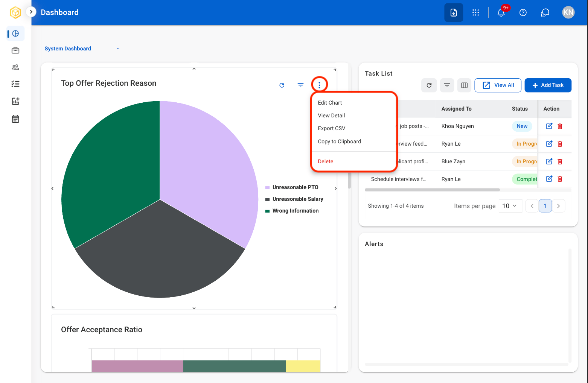The image size is (588, 383).
Task: Open the people candidates sidebar icon
Action: point(15,67)
